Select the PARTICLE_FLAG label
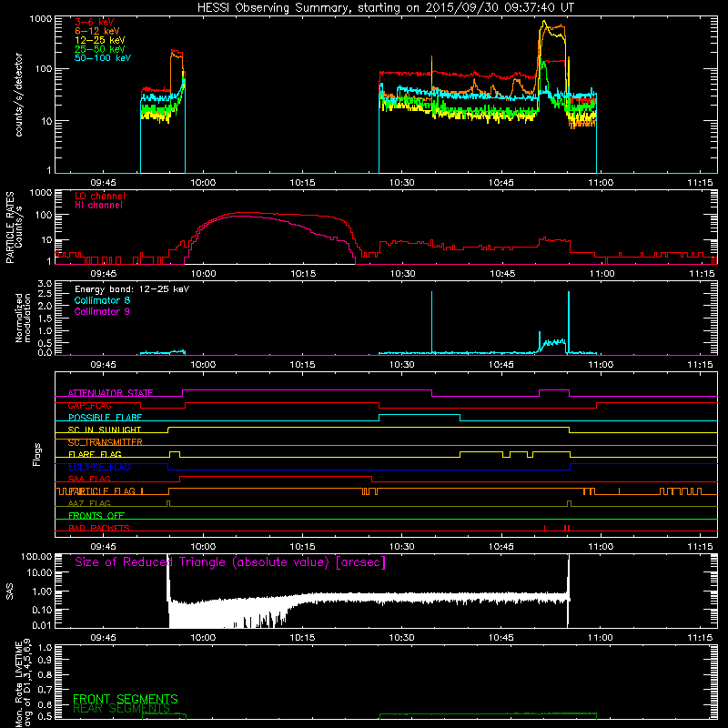The height and width of the screenshot is (728, 728). click(x=102, y=491)
